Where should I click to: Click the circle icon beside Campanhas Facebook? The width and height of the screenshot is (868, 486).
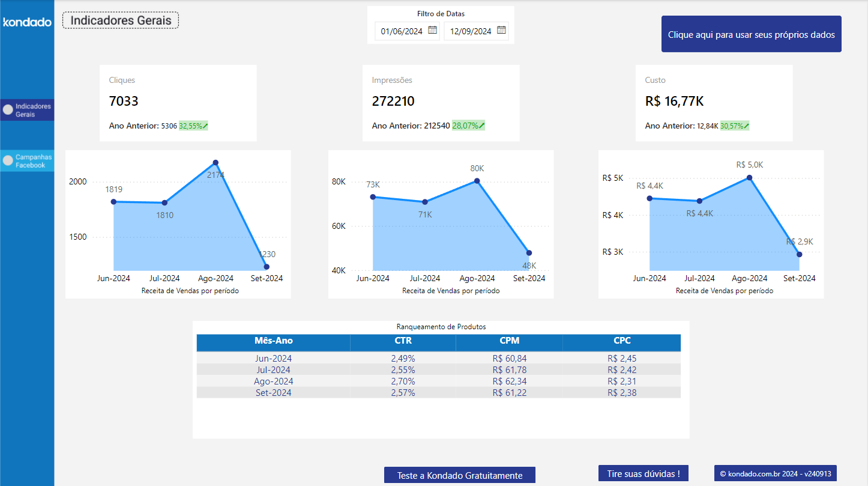pos(7,160)
